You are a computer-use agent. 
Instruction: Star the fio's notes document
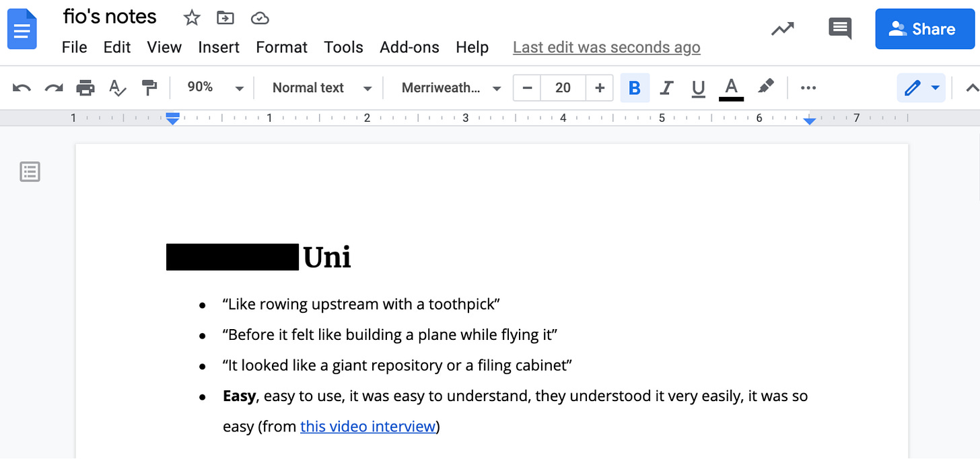[192, 18]
